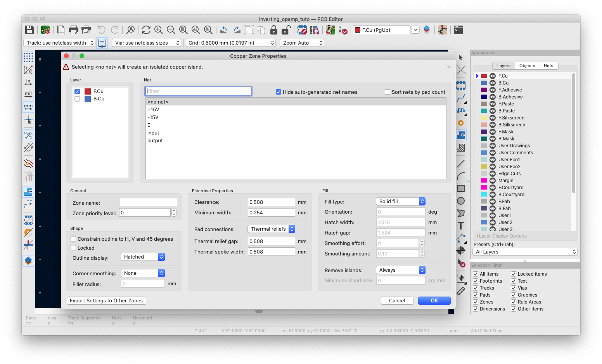Toggle Hide auto-generated net names
This screenshot has height=364, width=602.
click(278, 92)
